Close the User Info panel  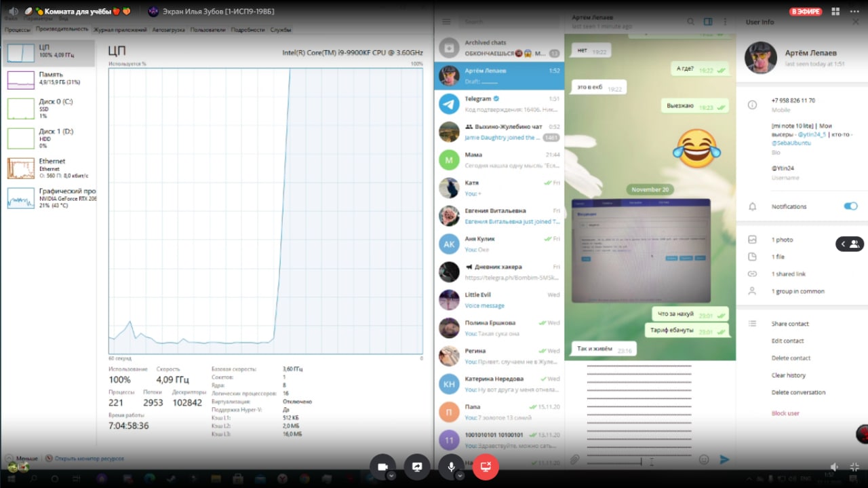[x=856, y=22]
